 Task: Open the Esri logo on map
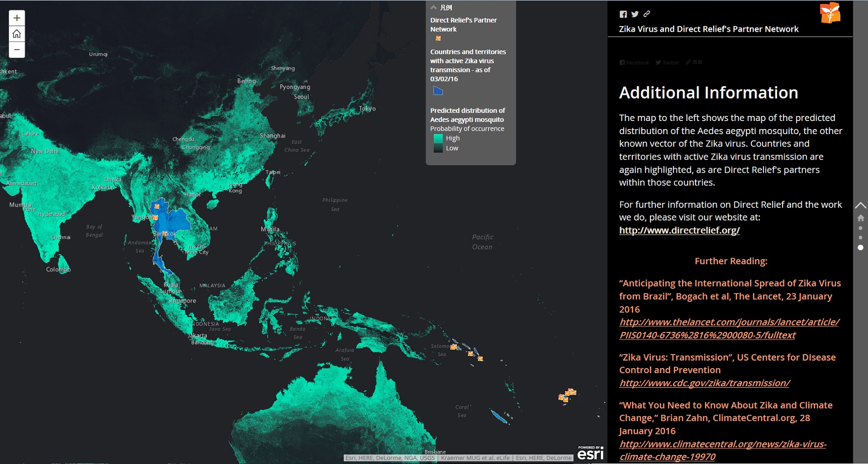point(590,453)
